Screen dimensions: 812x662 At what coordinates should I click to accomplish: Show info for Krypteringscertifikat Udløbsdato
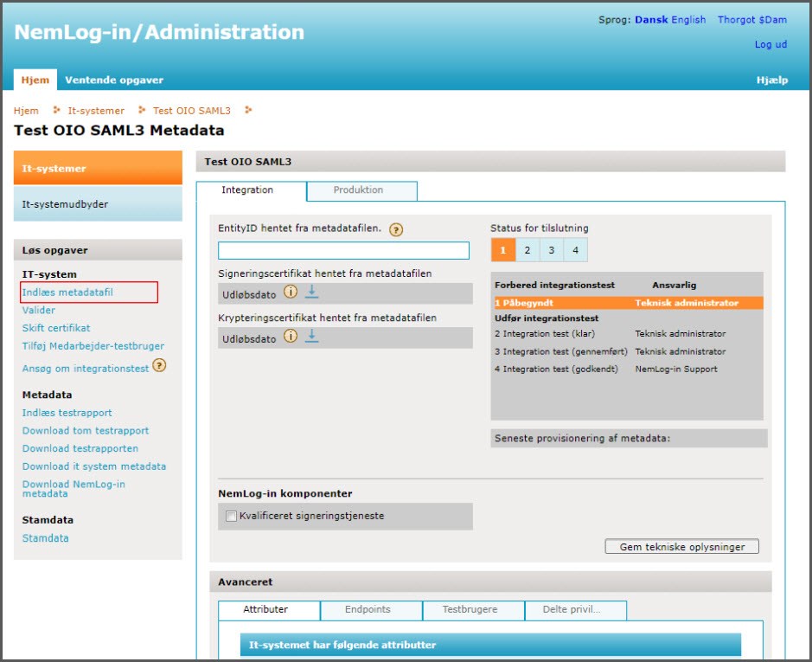[x=291, y=336]
